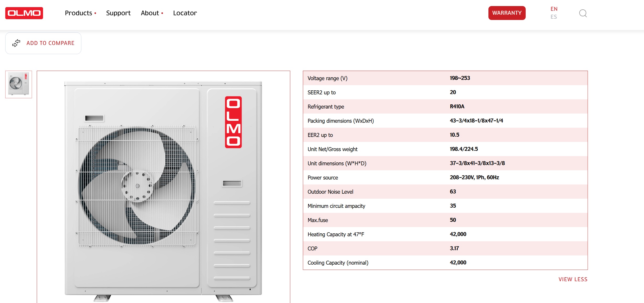The image size is (644, 303).
Task: Click the SEER2 value '20'
Action: click(453, 92)
